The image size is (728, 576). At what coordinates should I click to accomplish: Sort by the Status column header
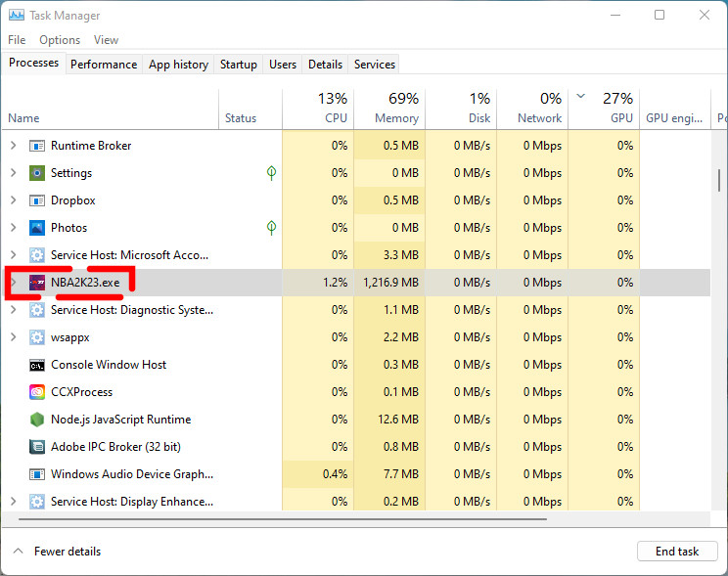coord(250,110)
